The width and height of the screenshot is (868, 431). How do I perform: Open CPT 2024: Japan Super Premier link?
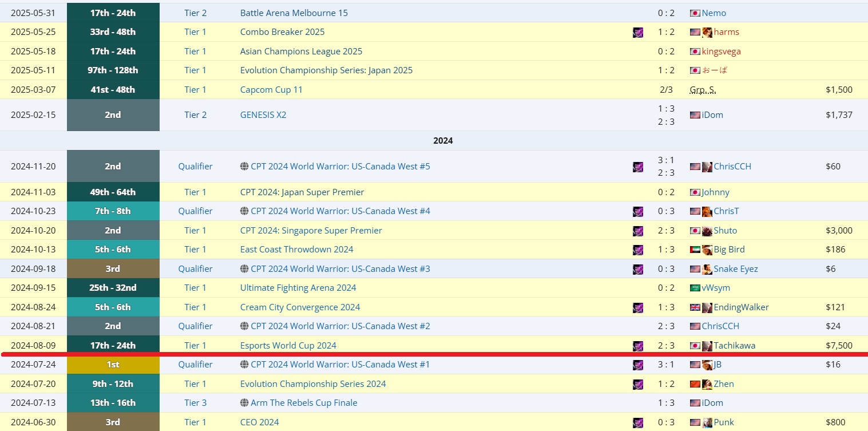302,192
